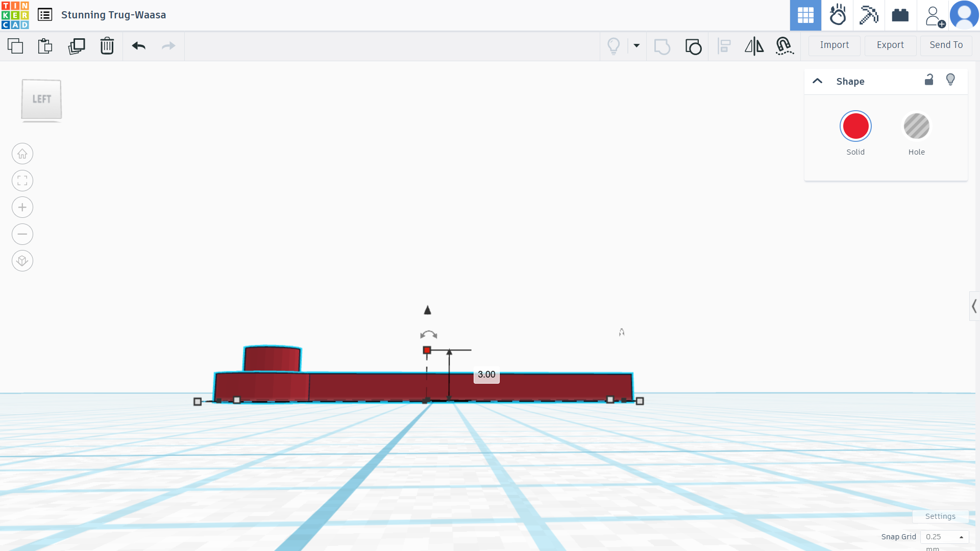Viewport: 980px width, 551px height.
Task: Hide the selected shape with lightbulb
Action: click(950, 80)
